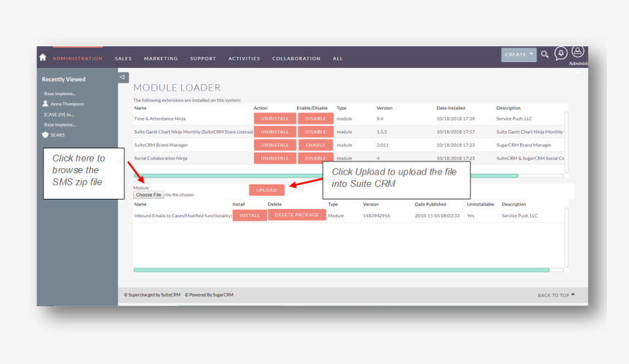Open the Administrator user profile icon
The width and height of the screenshot is (629, 364).
click(x=578, y=52)
